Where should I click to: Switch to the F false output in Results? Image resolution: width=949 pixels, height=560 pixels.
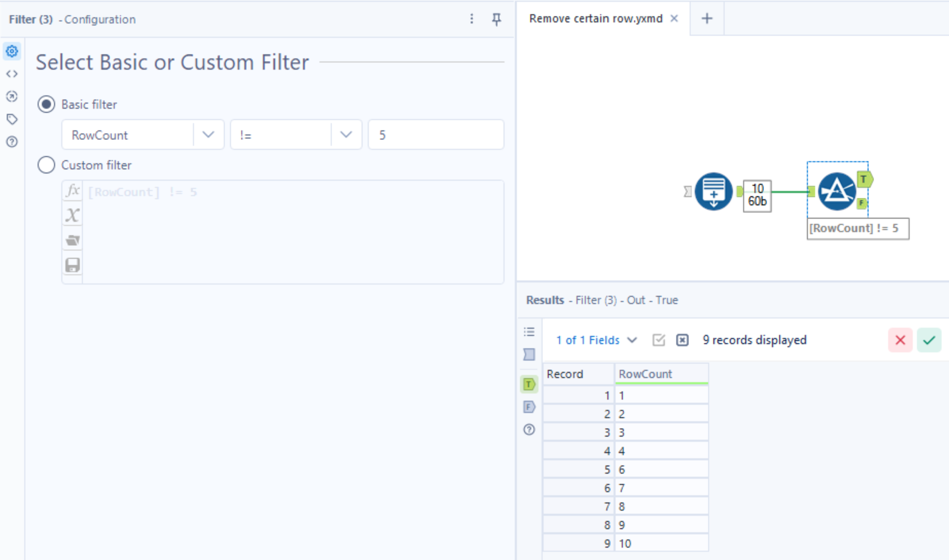point(529,407)
